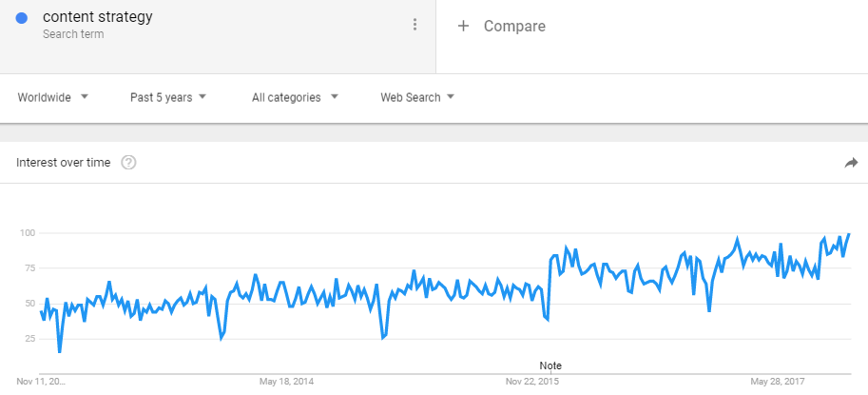Click the Note marker on the timeline
This screenshot has width=868, height=395.
click(x=550, y=365)
